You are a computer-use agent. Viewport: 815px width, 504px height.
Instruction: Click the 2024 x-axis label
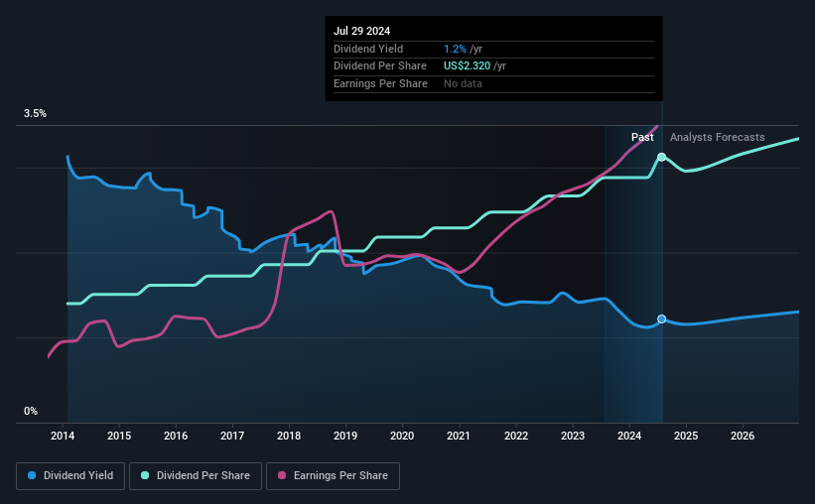629,436
